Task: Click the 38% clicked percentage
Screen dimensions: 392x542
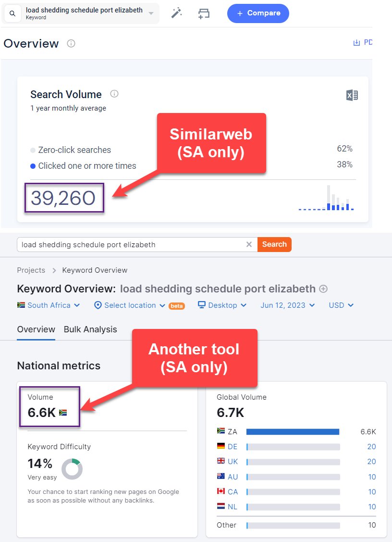Action: click(x=345, y=164)
